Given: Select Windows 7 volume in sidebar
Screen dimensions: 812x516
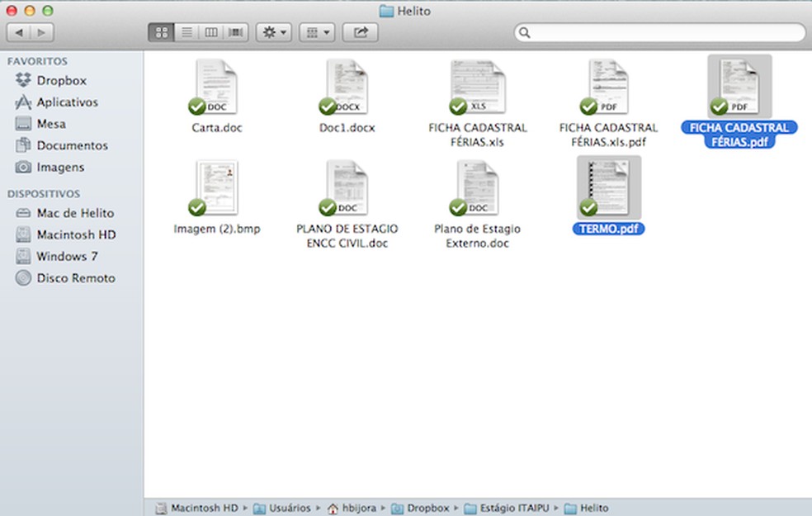Looking at the screenshot, I should (56, 257).
